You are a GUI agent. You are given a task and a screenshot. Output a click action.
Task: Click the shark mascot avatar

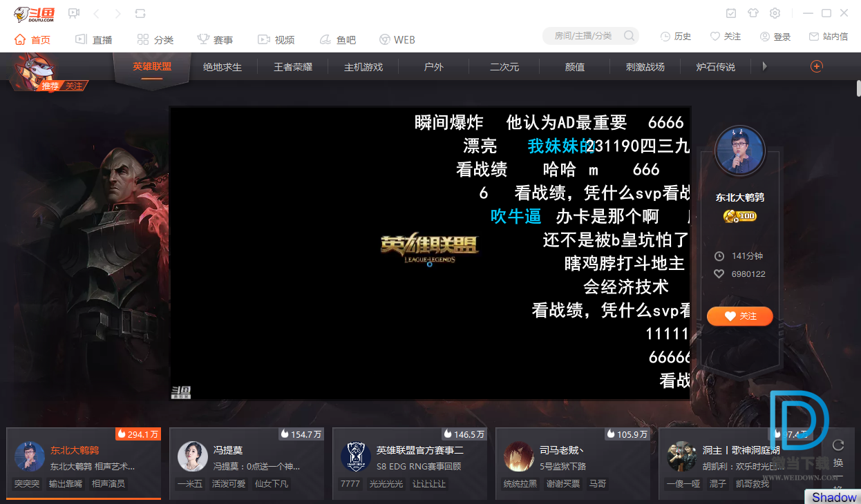(x=35, y=69)
